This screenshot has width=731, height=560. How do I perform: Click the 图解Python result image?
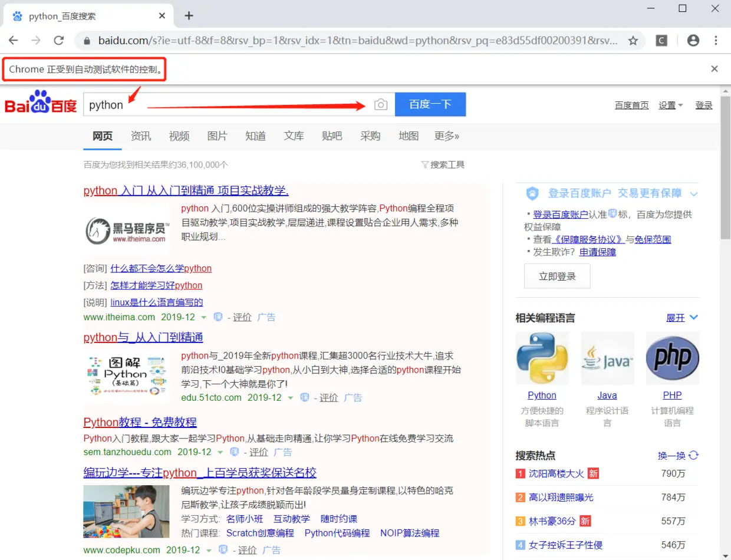point(126,375)
